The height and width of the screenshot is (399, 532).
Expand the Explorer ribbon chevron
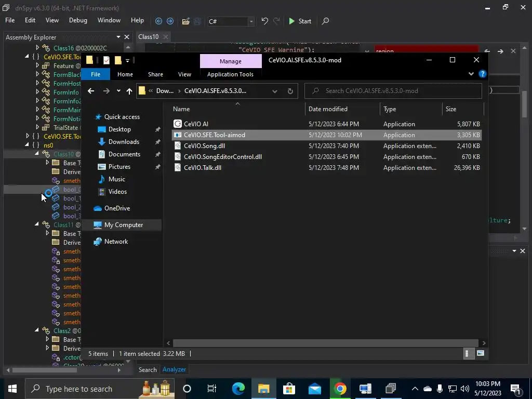coord(471,74)
